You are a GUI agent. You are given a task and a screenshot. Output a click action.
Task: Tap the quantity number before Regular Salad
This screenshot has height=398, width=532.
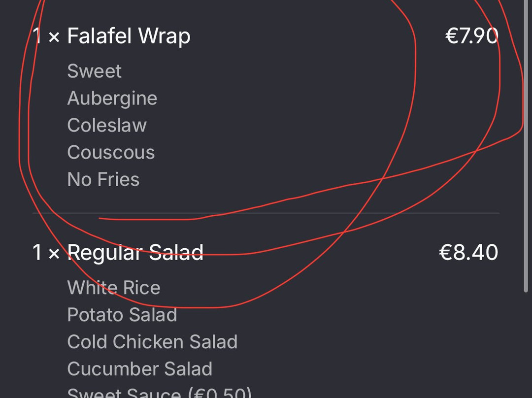click(37, 253)
